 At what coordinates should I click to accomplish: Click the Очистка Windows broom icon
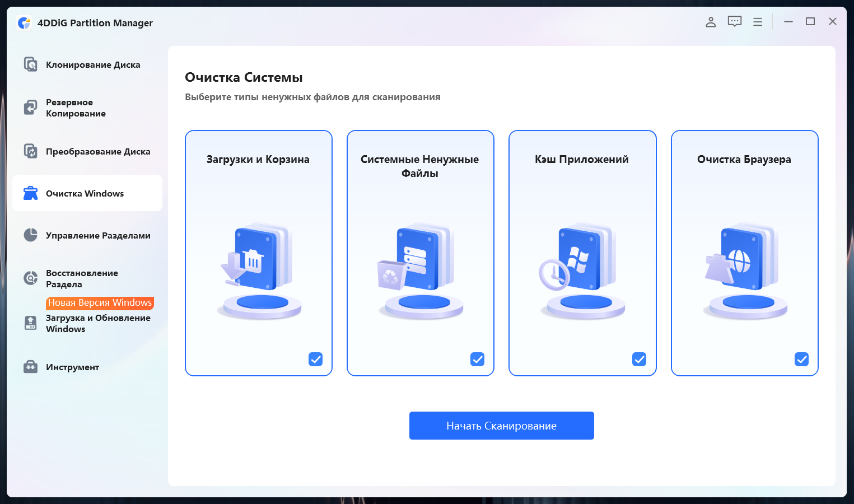tap(30, 193)
